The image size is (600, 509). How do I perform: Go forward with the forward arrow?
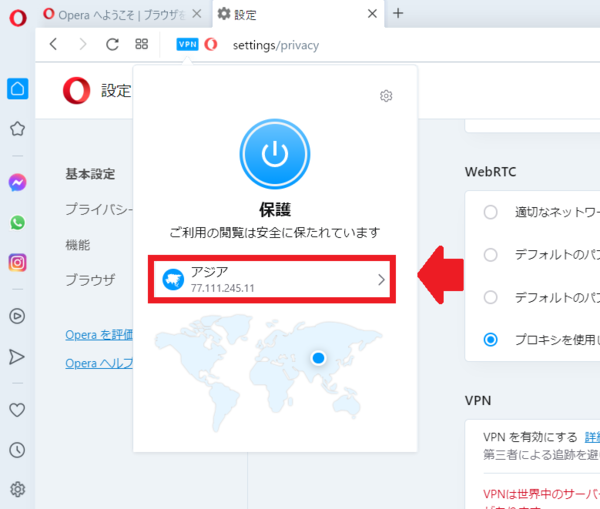coord(82,44)
